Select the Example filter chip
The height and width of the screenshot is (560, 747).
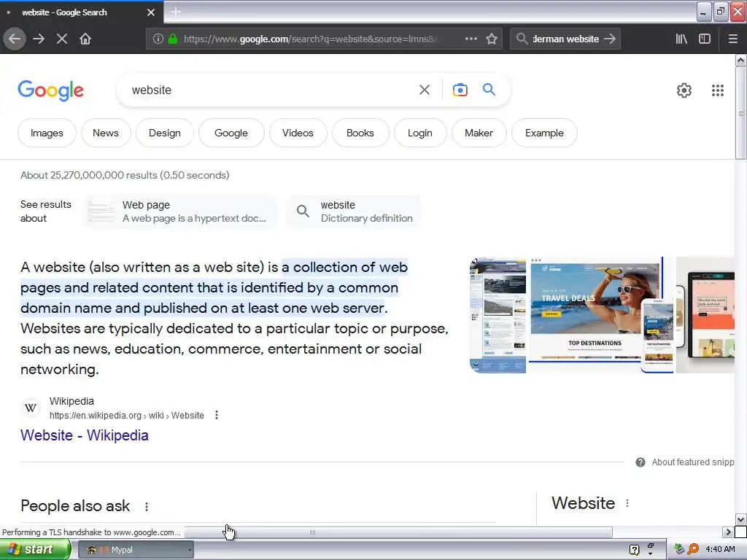[x=544, y=133]
